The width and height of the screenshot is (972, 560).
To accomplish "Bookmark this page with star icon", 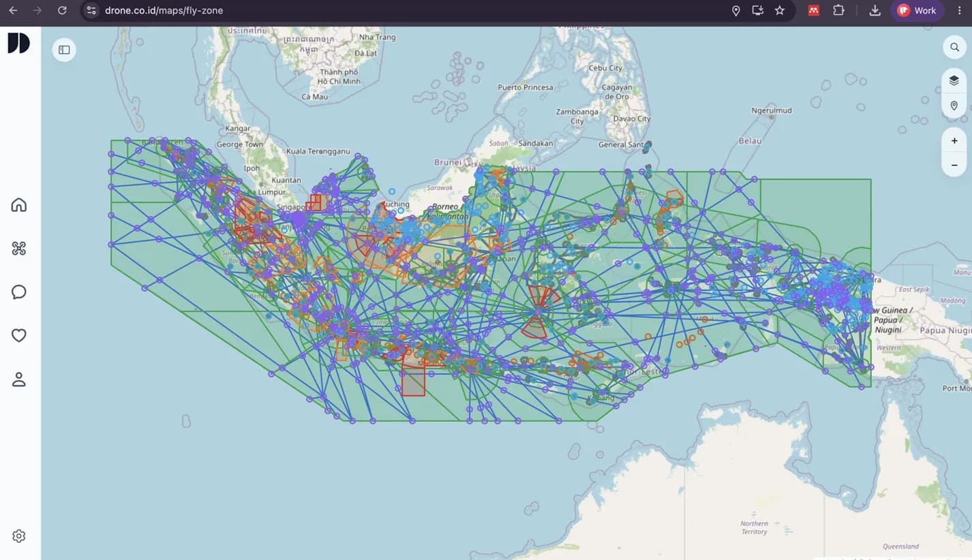I will point(780,10).
